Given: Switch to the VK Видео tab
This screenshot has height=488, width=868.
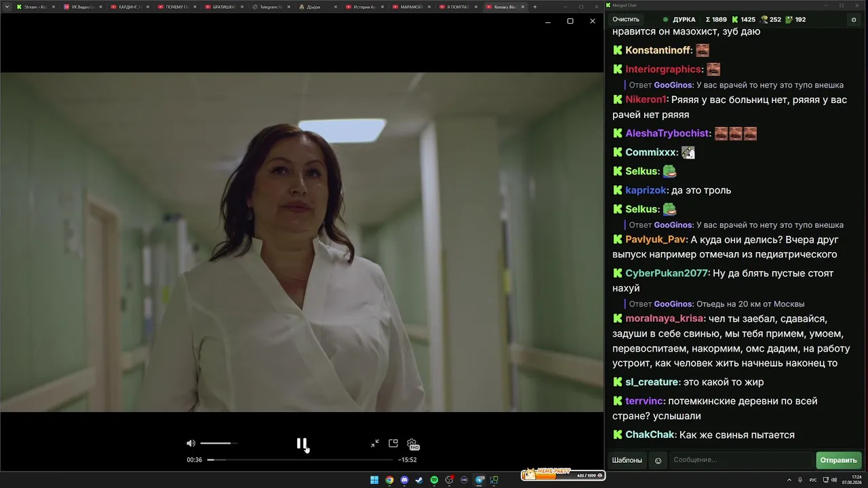Looking at the screenshot, I should [x=81, y=7].
